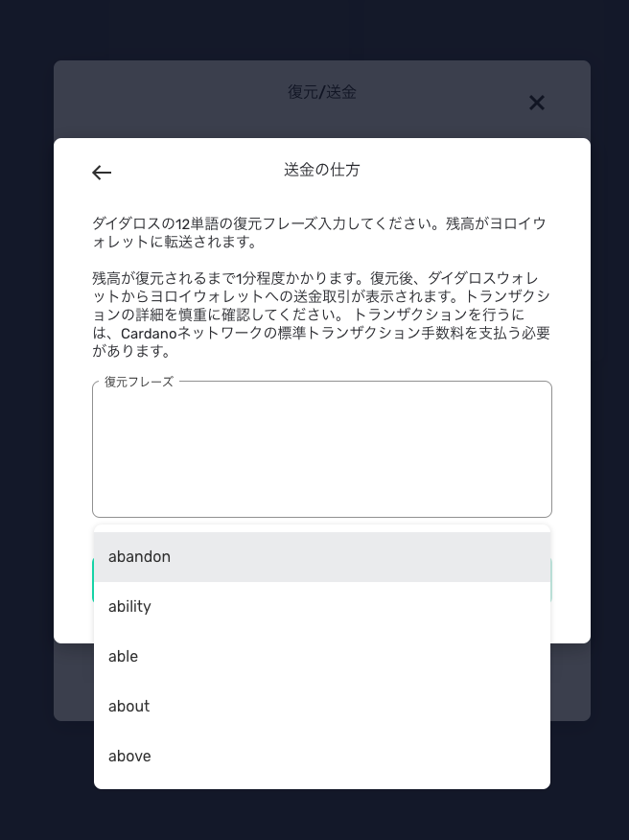Click the back arrow in the dialog
This screenshot has height=840, width=629.
coord(102,173)
